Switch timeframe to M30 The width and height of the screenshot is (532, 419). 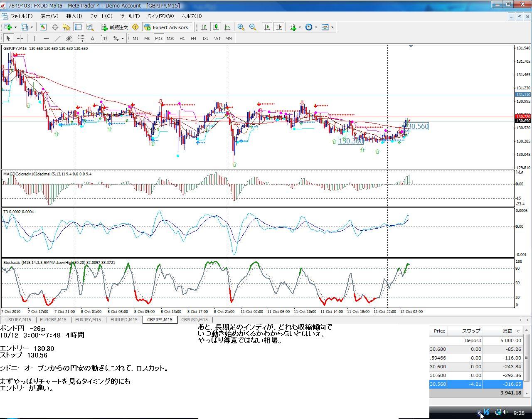(170, 38)
